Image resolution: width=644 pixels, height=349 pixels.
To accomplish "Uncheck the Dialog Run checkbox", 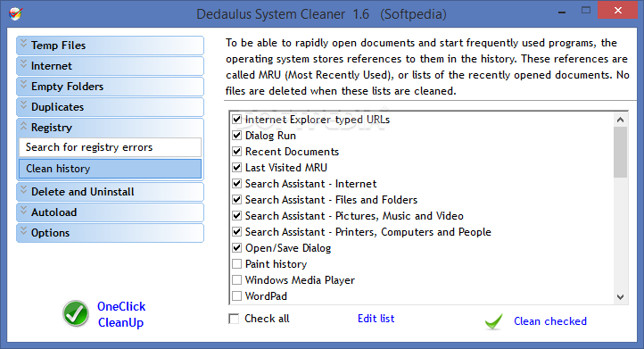I will pos(236,136).
